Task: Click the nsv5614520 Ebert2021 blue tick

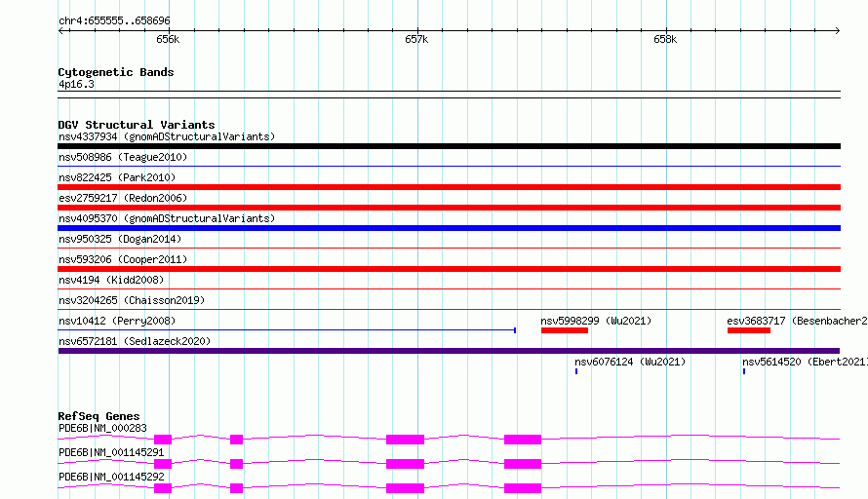Action: (744, 371)
